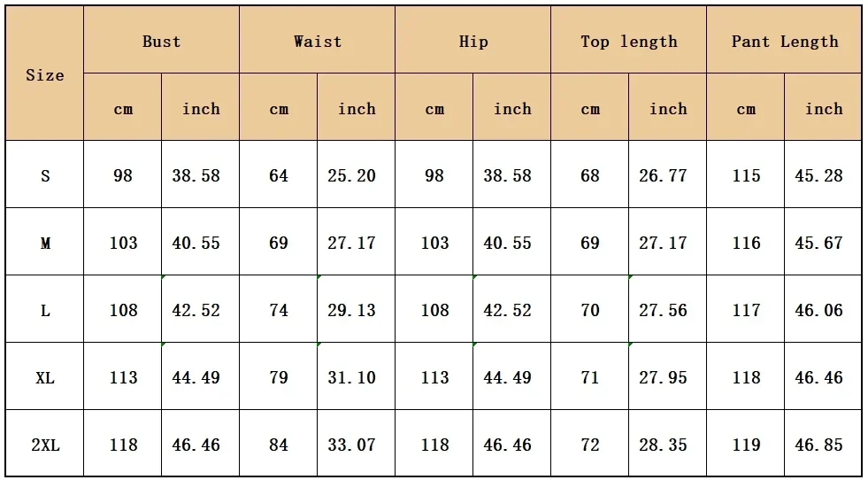Click the Pant Length header

[785, 40]
